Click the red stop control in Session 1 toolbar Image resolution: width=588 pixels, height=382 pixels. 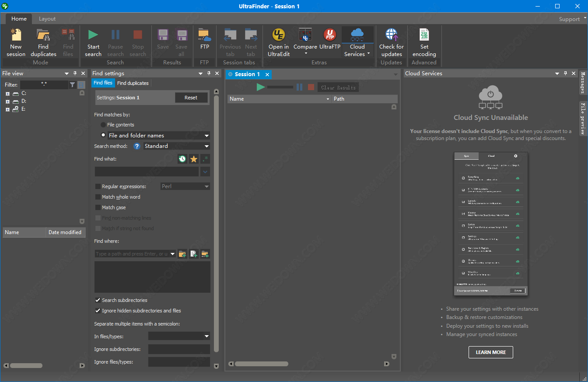(311, 87)
